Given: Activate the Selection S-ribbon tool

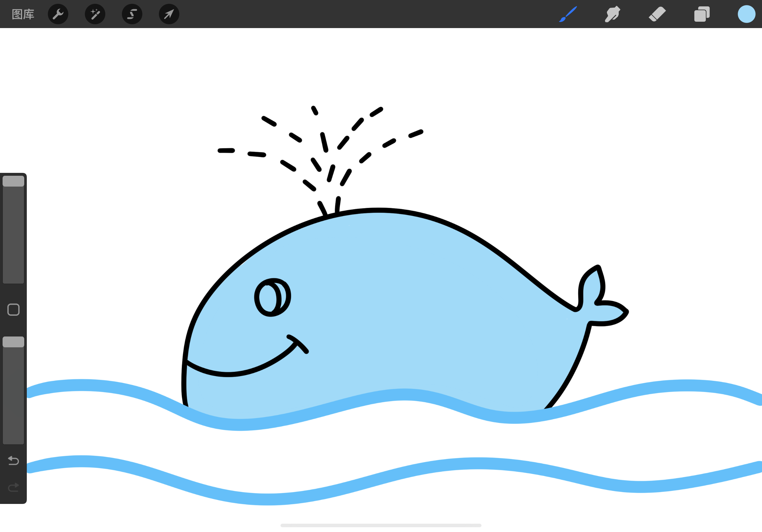Looking at the screenshot, I should 132,14.
